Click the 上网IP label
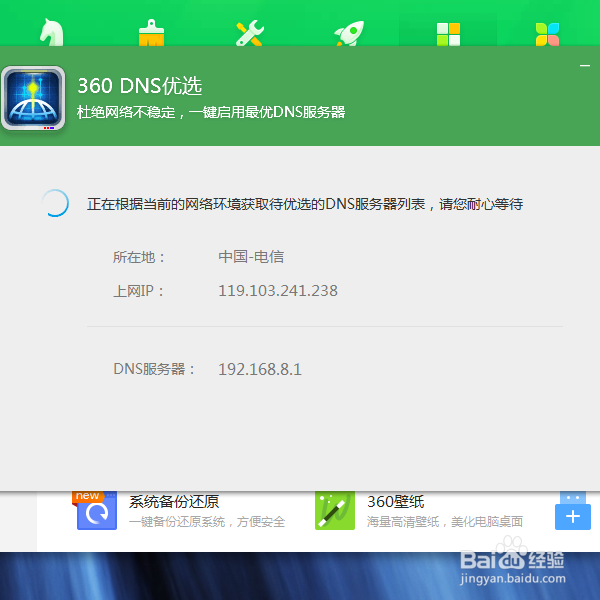This screenshot has height=600, width=600. tap(139, 291)
